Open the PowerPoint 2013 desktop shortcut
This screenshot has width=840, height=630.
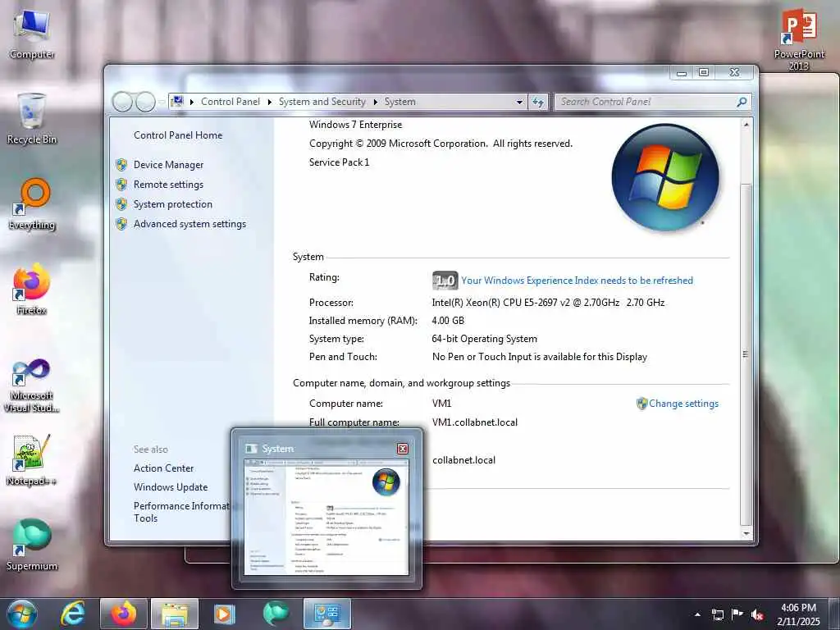(799, 39)
